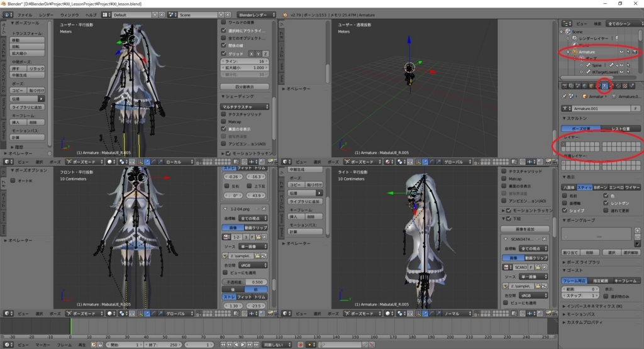Toggle 3D manipulator in top-left viewport header

click(141, 162)
